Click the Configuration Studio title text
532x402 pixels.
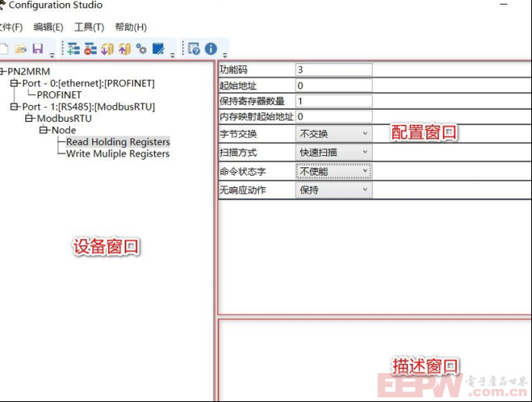55,5
